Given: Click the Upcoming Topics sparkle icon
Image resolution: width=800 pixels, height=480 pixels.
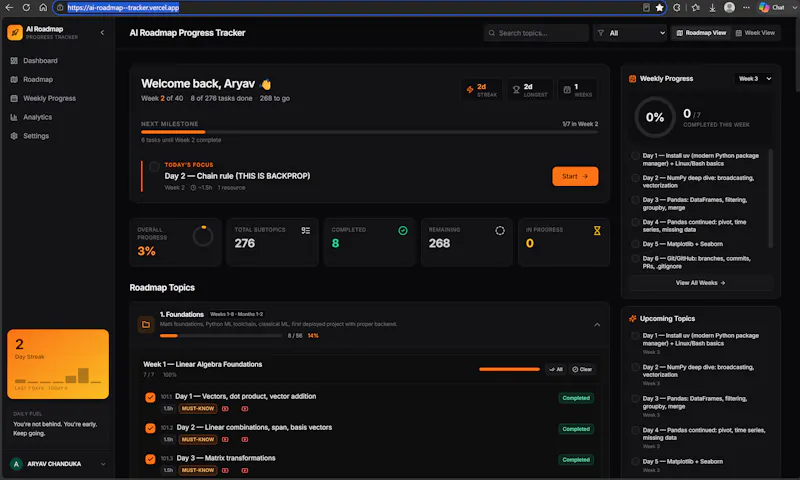Looking at the screenshot, I should [x=633, y=318].
